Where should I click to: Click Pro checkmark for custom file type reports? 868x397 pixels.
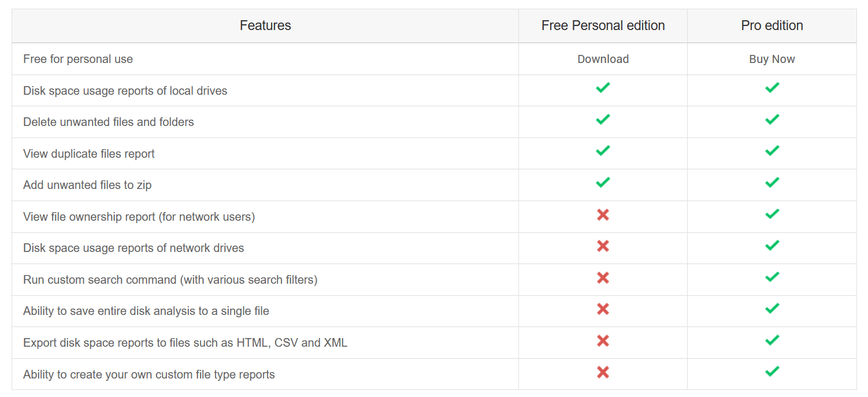coord(771,372)
